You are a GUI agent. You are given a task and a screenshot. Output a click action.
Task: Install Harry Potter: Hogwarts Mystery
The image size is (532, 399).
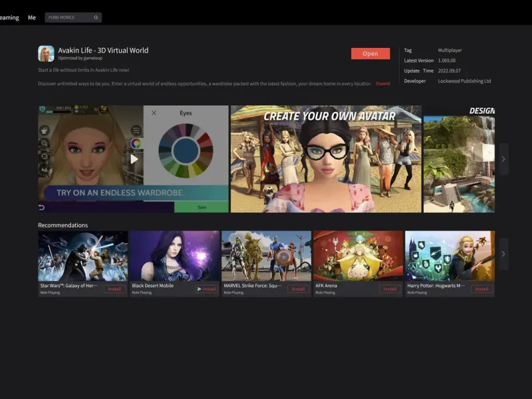click(x=481, y=289)
